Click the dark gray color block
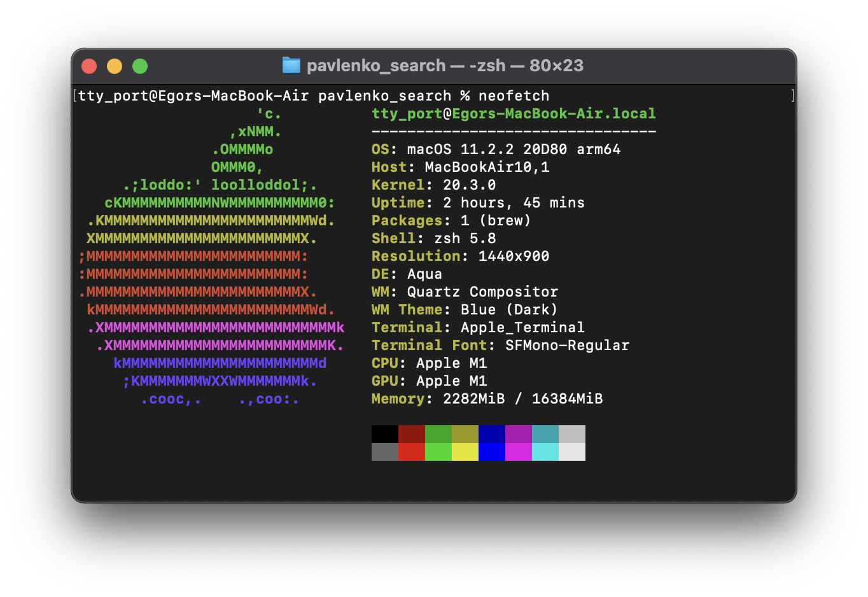 (385, 452)
